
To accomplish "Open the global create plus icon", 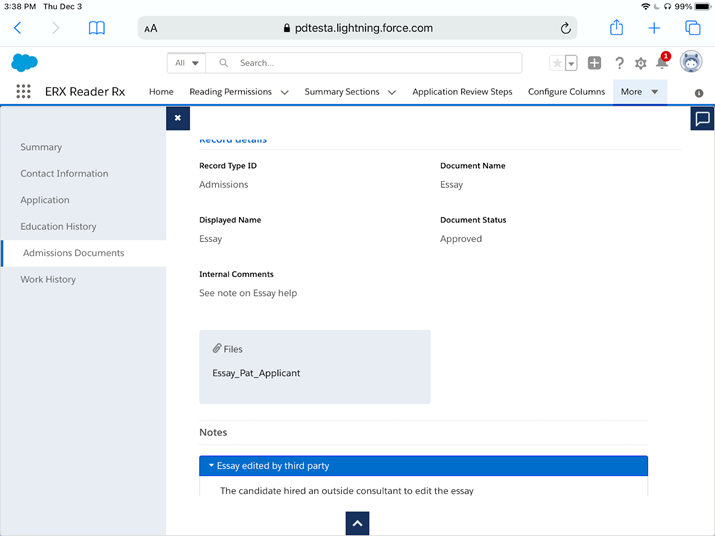I will pyautogui.click(x=594, y=63).
